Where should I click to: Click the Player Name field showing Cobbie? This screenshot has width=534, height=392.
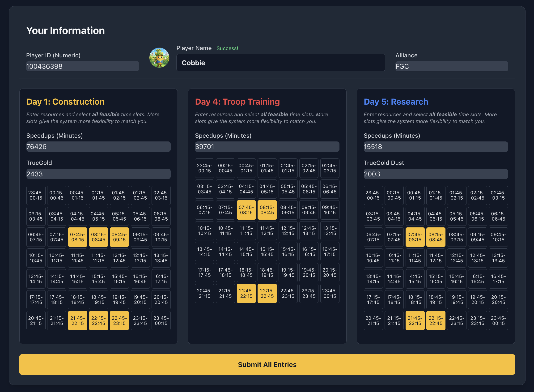pyautogui.click(x=281, y=63)
